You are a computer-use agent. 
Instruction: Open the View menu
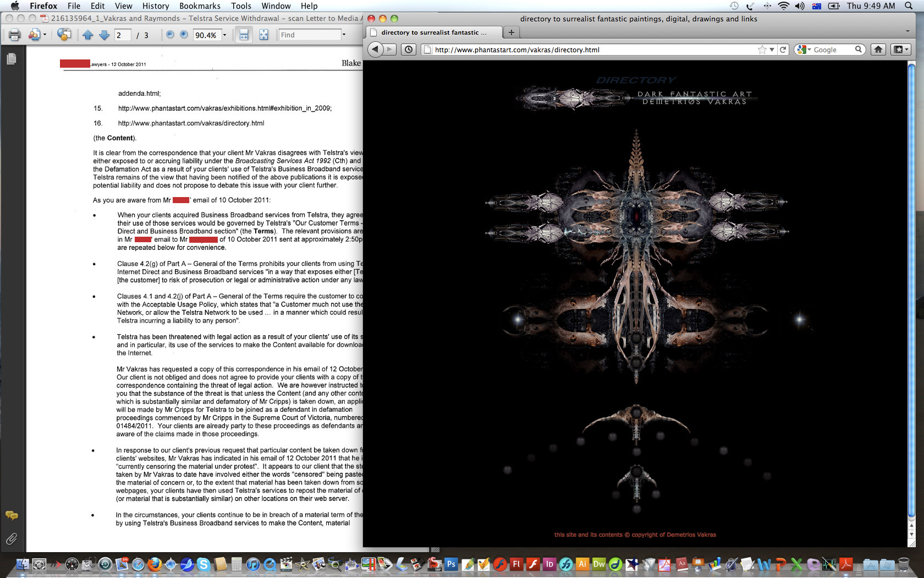[x=123, y=6]
